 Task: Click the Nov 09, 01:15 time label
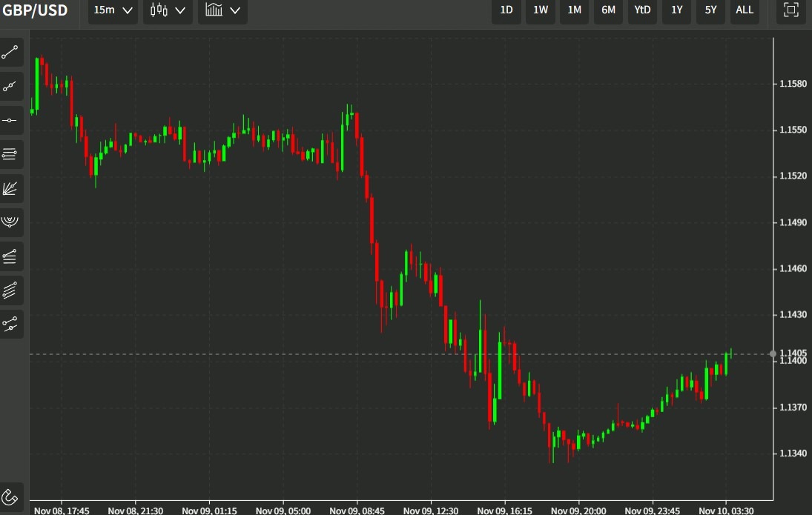[x=209, y=511]
